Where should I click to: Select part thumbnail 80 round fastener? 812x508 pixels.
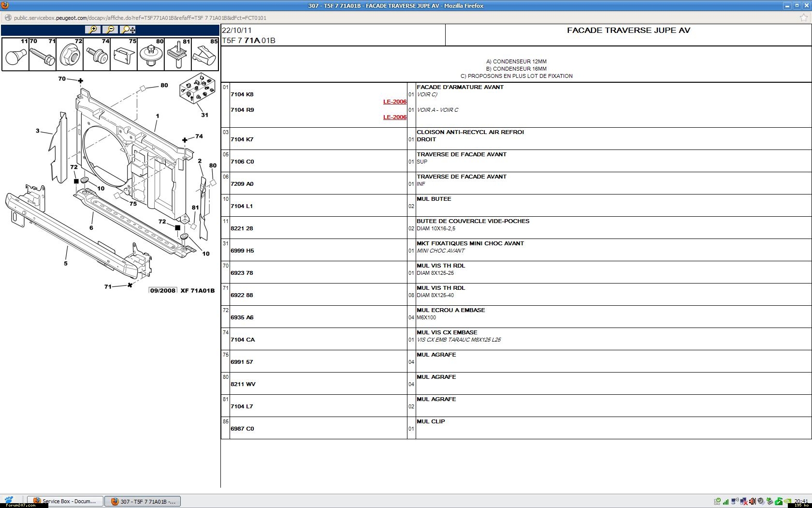(151, 54)
